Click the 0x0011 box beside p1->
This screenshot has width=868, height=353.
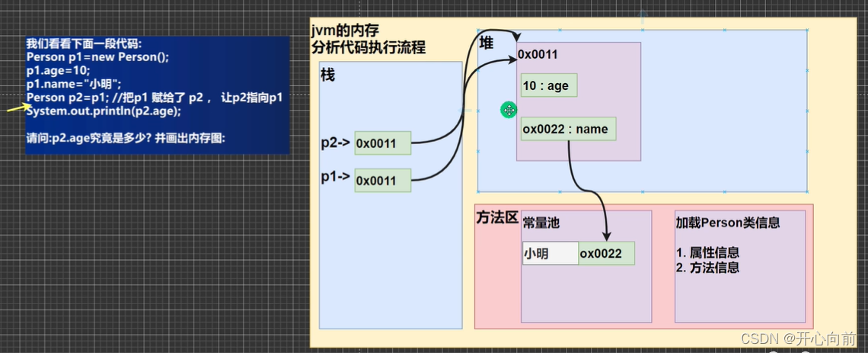click(x=382, y=180)
